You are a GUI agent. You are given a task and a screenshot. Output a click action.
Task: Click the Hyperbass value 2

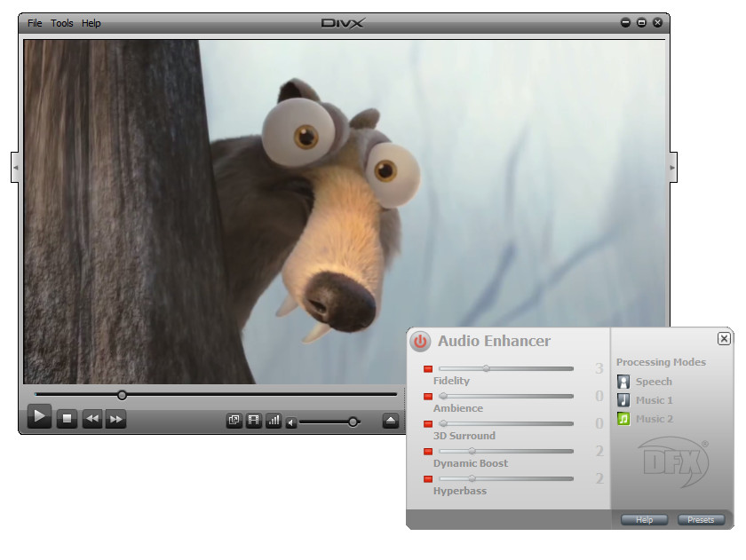599,478
